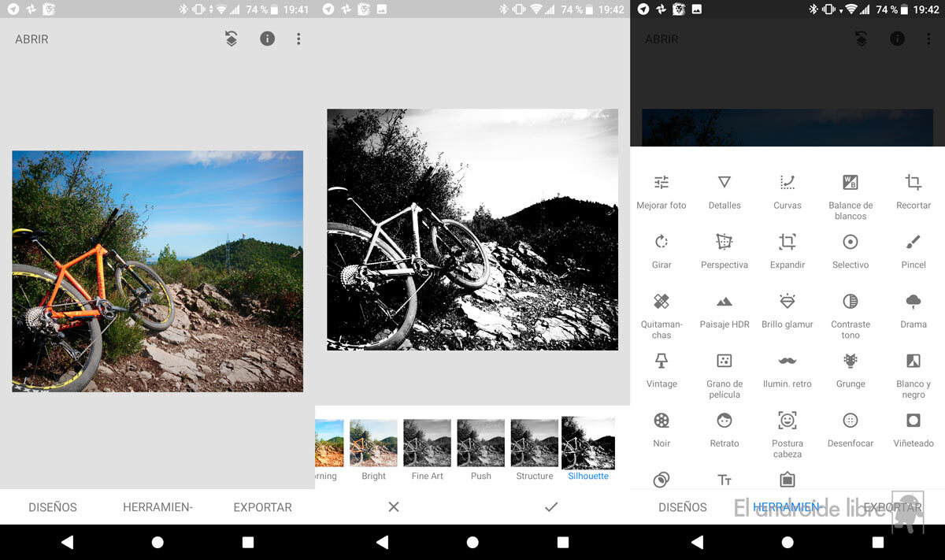Open the Noir filter
Viewport: 945px width, 560px height.
661,421
